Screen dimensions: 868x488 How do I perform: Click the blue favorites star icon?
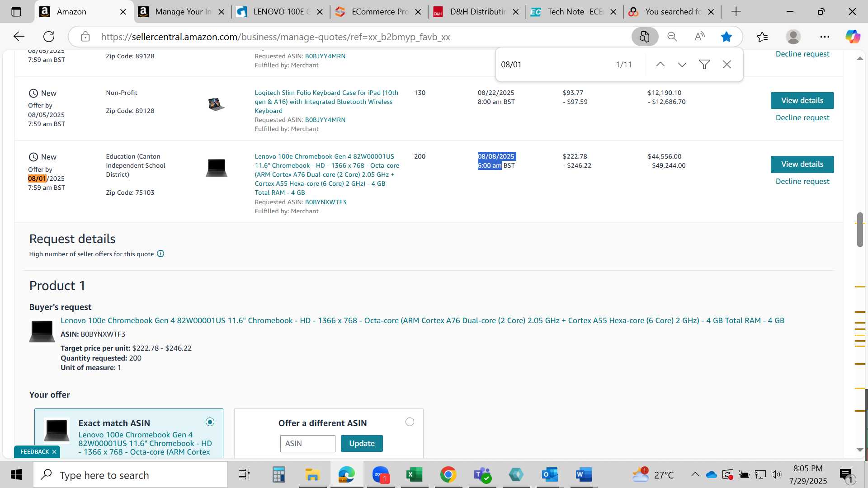[726, 37]
